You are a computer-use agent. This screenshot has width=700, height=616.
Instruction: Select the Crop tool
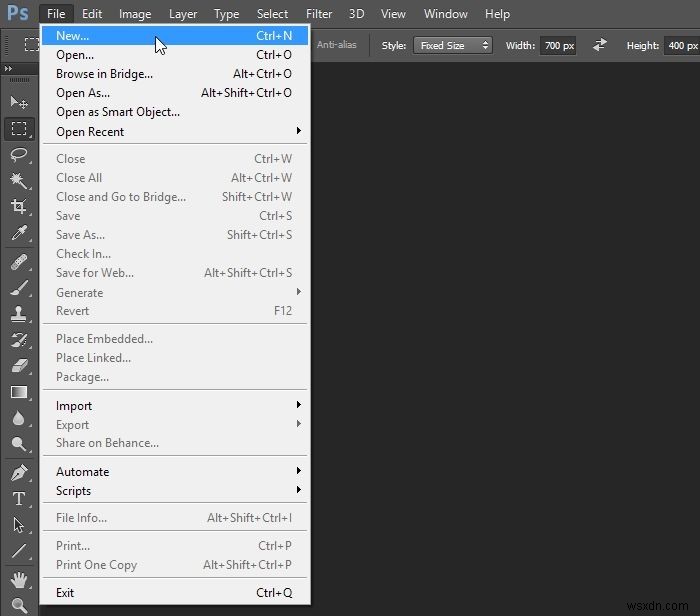pyautogui.click(x=19, y=206)
